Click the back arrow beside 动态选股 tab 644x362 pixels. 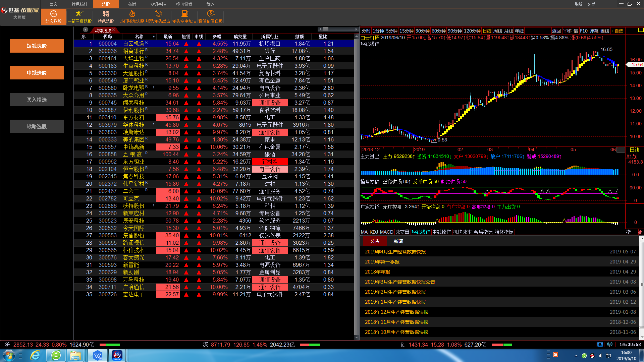point(86,30)
